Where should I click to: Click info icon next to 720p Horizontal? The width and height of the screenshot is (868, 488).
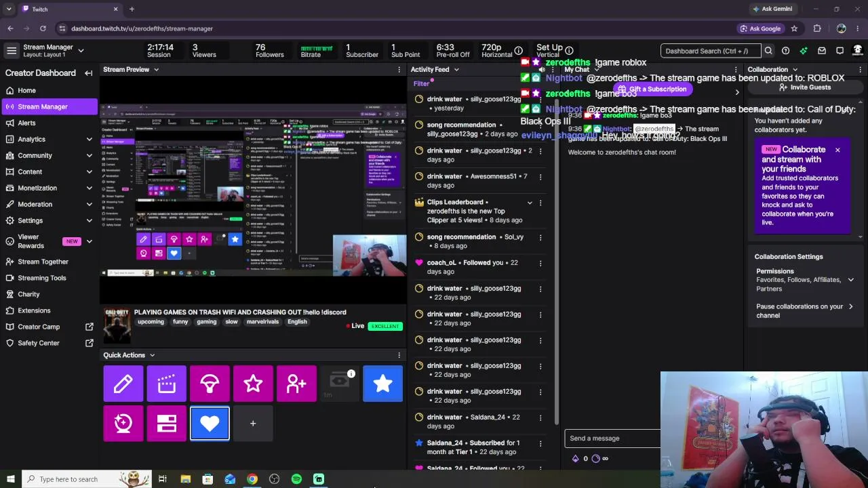point(519,51)
